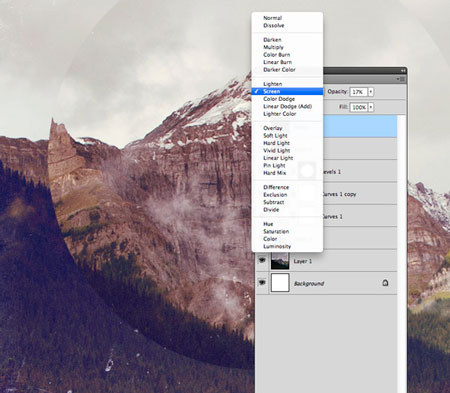
Task: Hide the Background layer eye icon
Action: (262, 283)
